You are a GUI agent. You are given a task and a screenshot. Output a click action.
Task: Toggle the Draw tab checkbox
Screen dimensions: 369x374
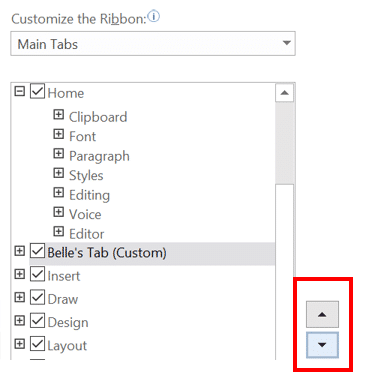[x=37, y=297]
